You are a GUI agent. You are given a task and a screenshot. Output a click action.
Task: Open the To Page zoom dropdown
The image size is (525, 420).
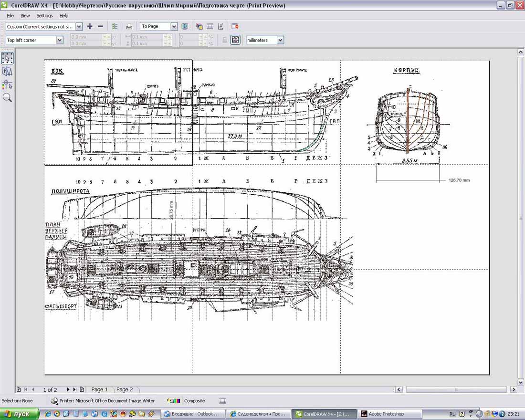(174, 27)
